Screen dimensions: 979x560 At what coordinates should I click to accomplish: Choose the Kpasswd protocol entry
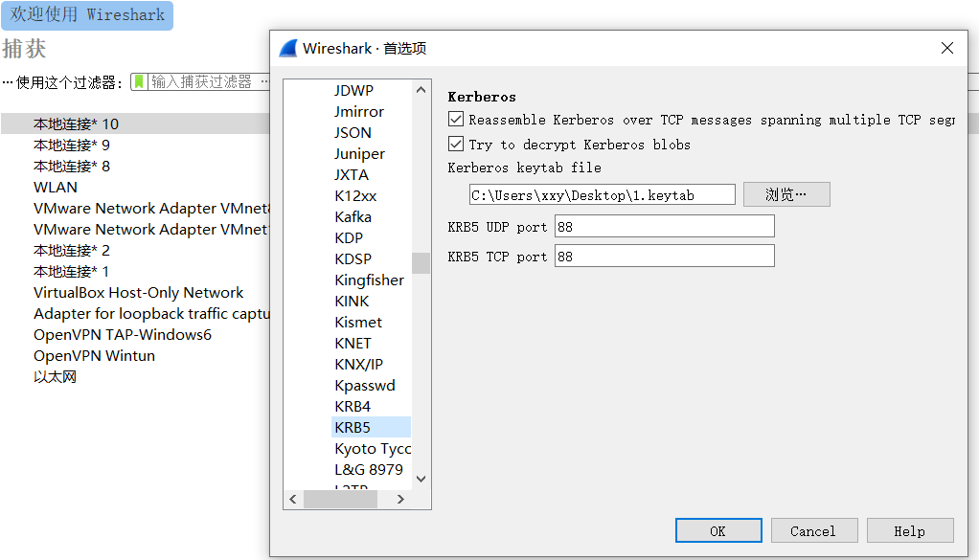pos(365,385)
